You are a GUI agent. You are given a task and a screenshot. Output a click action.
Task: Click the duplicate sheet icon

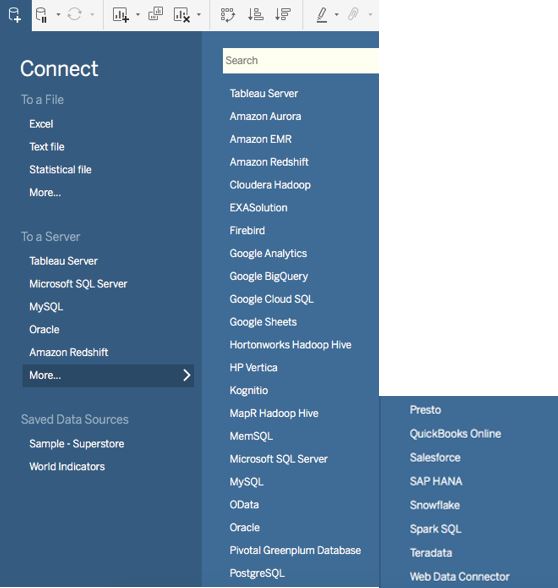pos(155,14)
